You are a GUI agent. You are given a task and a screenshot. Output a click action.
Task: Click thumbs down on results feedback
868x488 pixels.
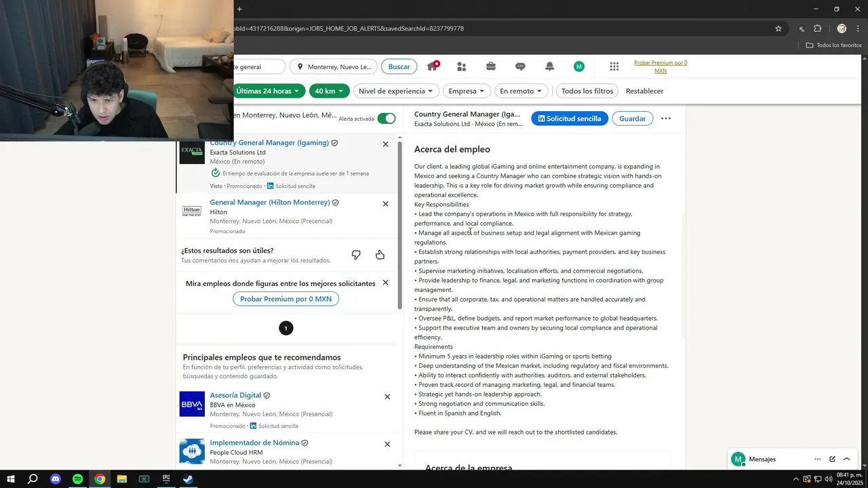pyautogui.click(x=356, y=255)
